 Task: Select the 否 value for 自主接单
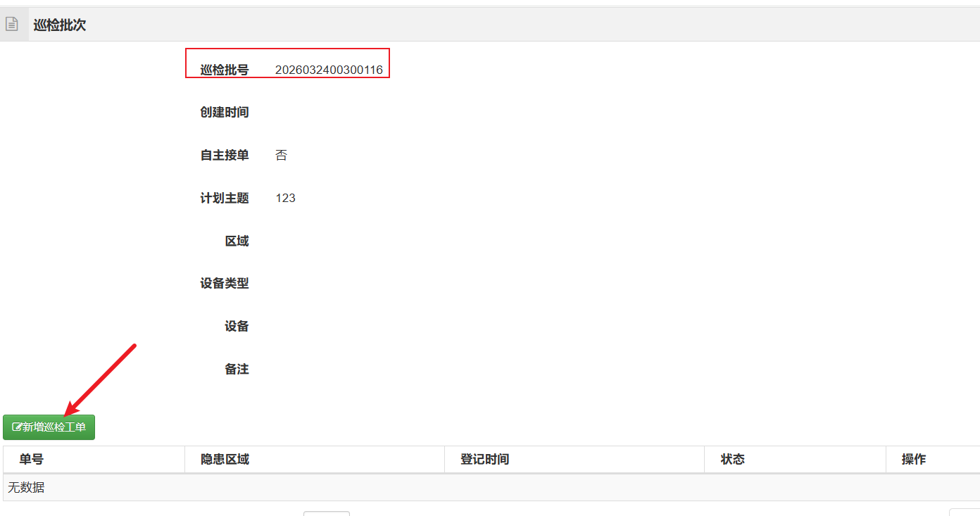[282, 156]
